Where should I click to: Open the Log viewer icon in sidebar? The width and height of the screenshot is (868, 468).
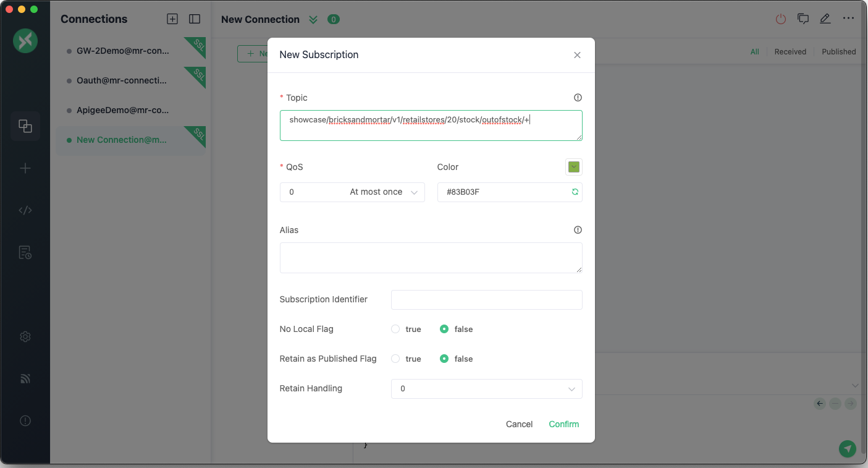[25, 252]
